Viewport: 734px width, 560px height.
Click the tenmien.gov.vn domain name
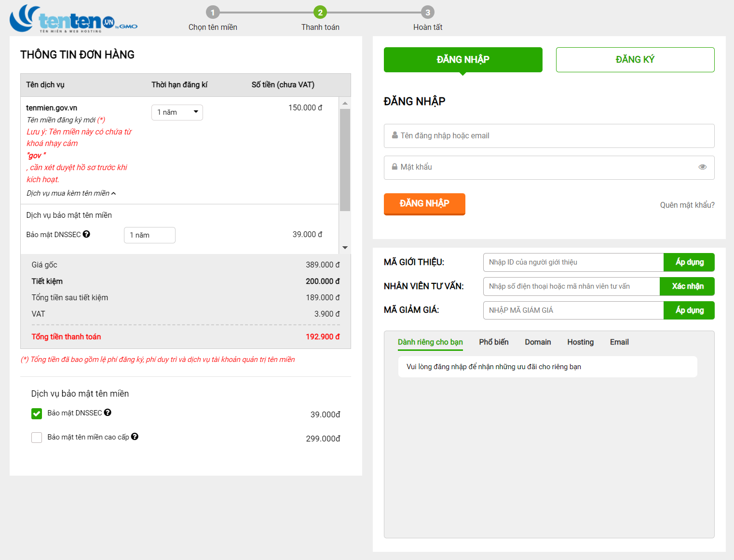click(x=52, y=108)
